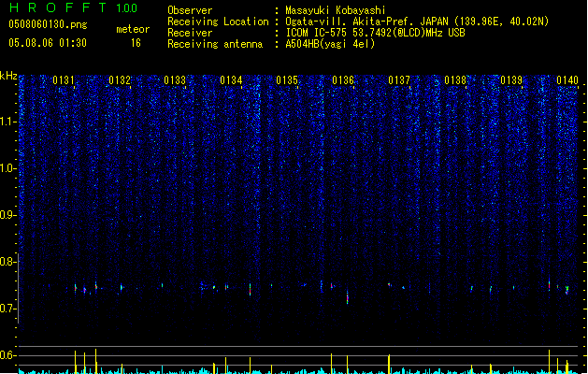Click the Receiving antenna label
Screen dimensions: 588x374
click(215, 44)
